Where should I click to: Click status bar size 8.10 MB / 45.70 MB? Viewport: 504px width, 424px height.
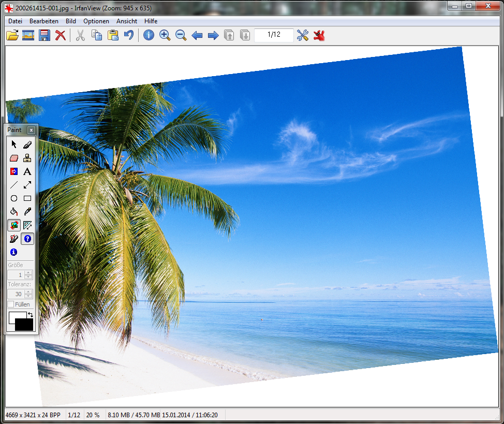[x=134, y=415]
